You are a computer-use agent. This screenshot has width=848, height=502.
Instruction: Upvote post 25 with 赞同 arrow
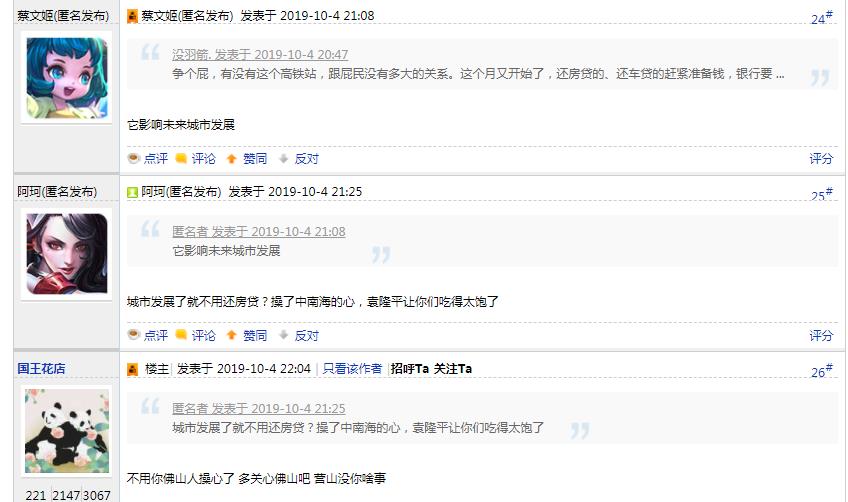pyautogui.click(x=231, y=335)
